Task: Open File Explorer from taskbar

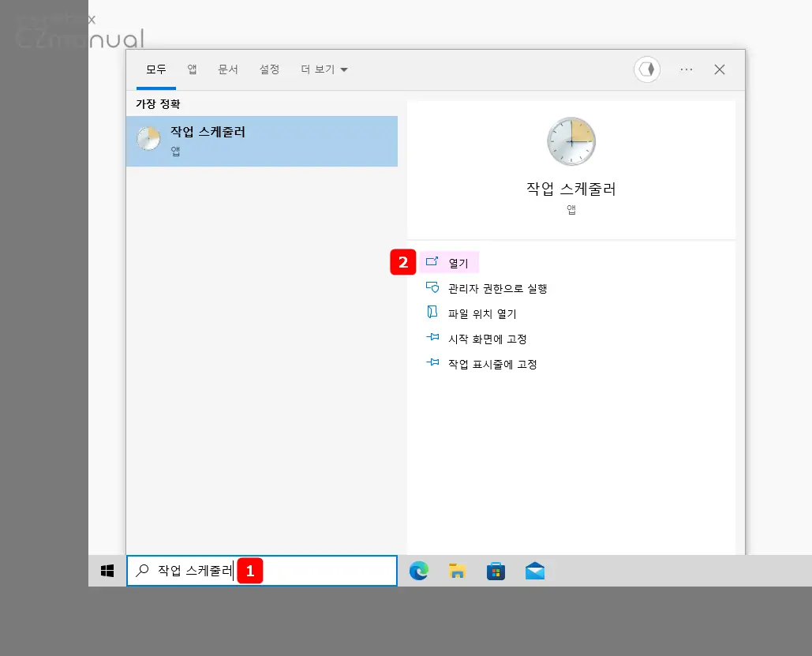Action: coord(457,571)
